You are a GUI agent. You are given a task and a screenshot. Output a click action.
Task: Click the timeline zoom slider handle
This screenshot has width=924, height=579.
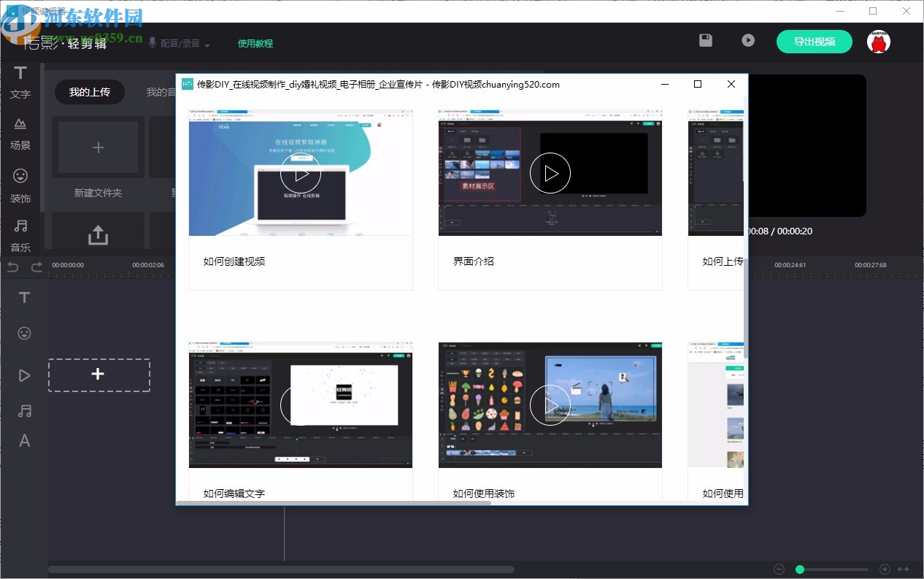coord(800,569)
